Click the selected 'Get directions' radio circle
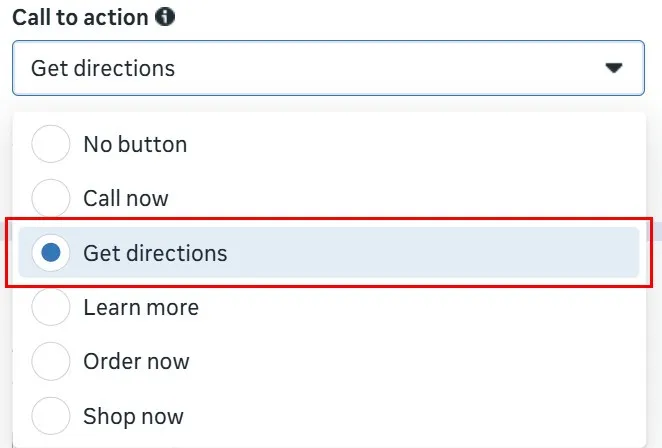Viewport: 662px width, 448px height. (x=51, y=253)
